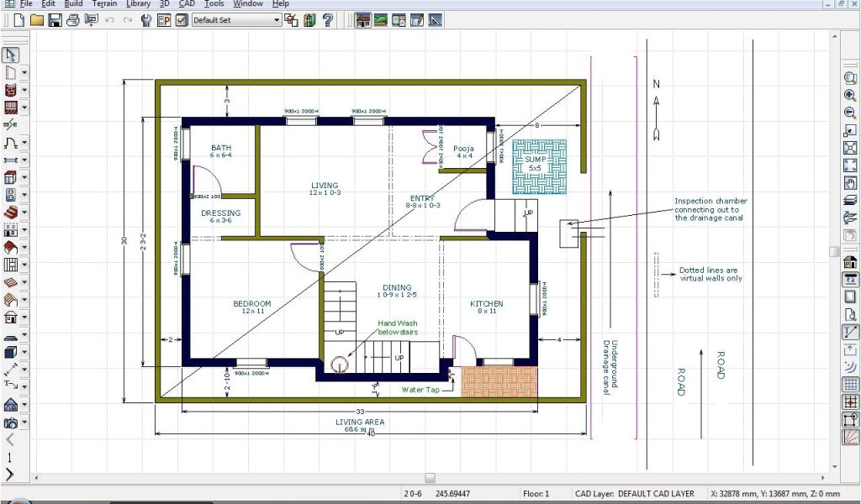The image size is (861, 504).
Task: Open Help via the question mark icon
Action: coord(327,19)
